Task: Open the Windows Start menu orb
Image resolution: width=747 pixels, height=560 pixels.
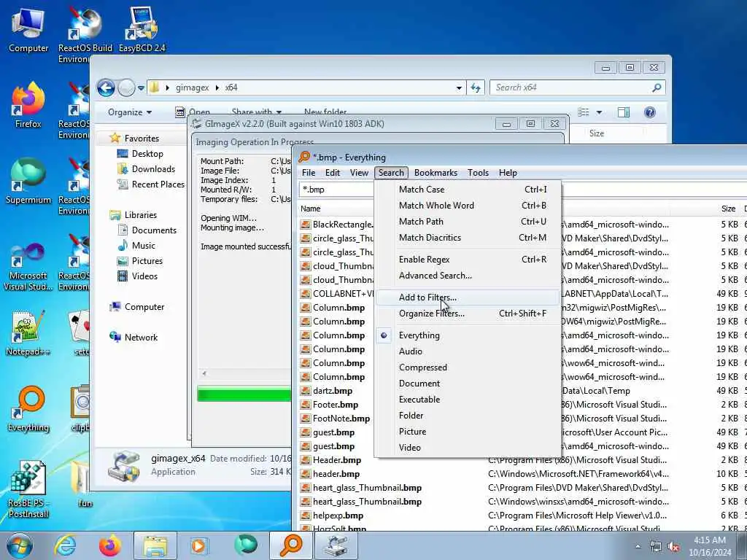Action: point(20,545)
